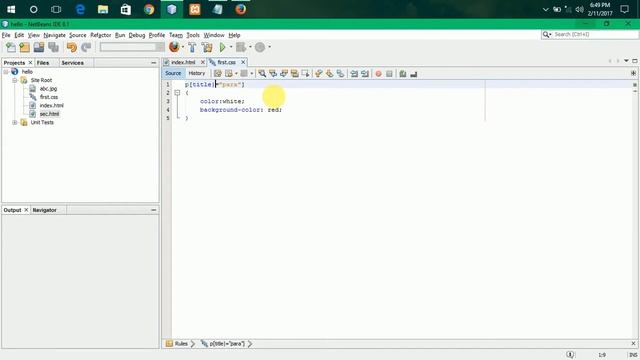Select abc.jpg in the project tree
The height and width of the screenshot is (360, 640).
(x=48, y=89)
